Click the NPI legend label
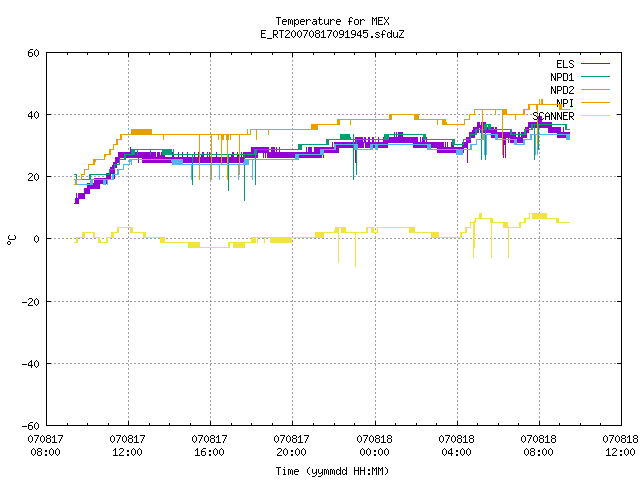640x480 pixels. click(x=565, y=103)
